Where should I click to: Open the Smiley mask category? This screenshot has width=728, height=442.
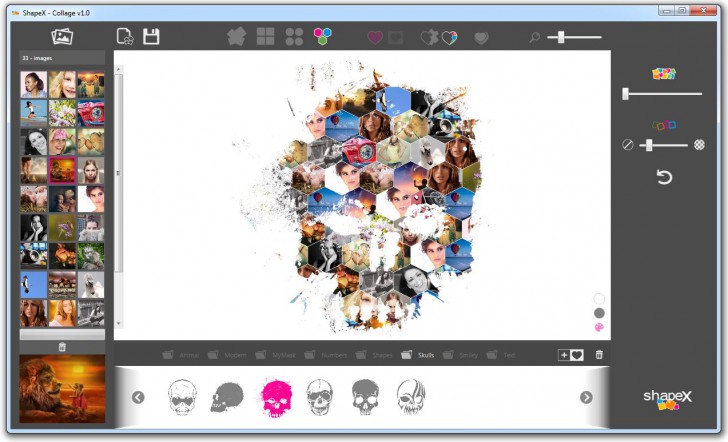[x=460, y=355]
